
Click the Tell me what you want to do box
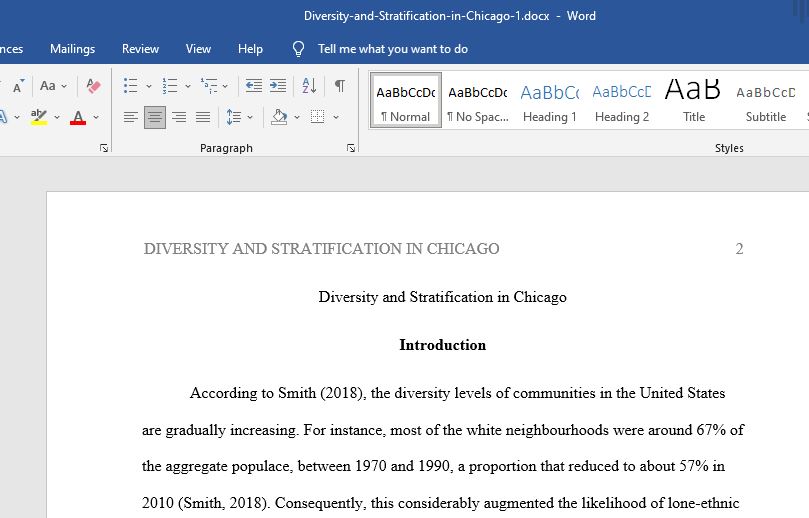pyautogui.click(x=393, y=49)
